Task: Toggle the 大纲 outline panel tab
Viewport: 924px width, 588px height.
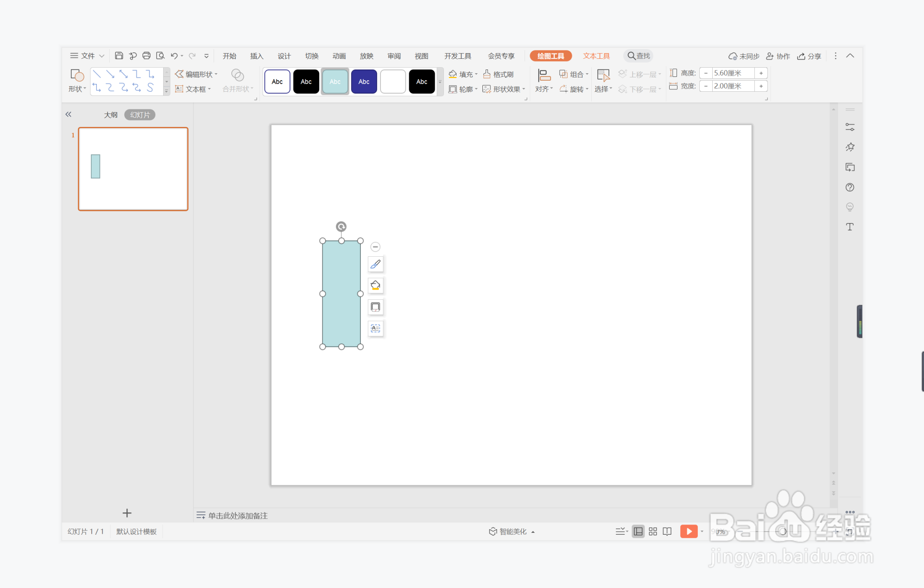Action: 111,115
